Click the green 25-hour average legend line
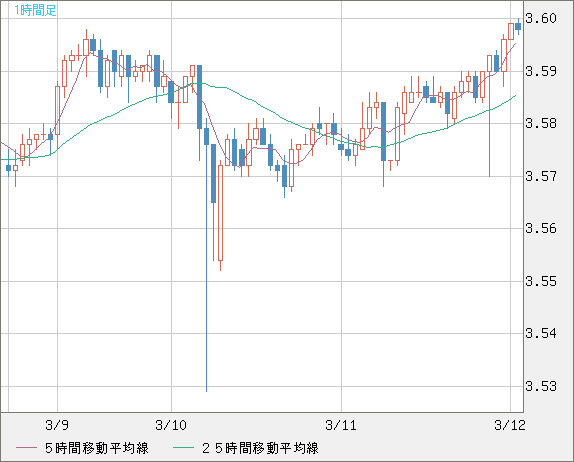574x462 pixels. (183, 448)
